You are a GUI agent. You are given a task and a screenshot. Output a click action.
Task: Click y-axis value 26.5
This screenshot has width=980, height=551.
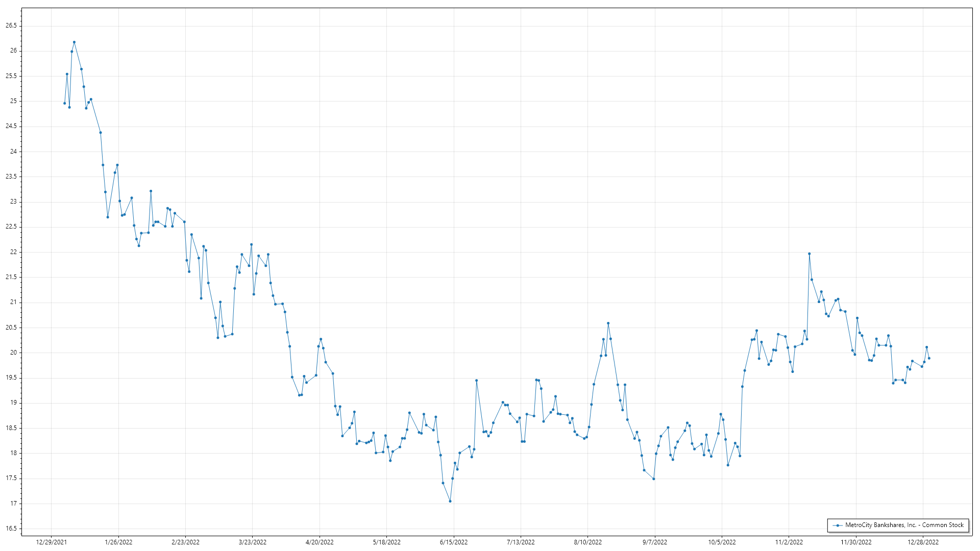click(x=11, y=26)
